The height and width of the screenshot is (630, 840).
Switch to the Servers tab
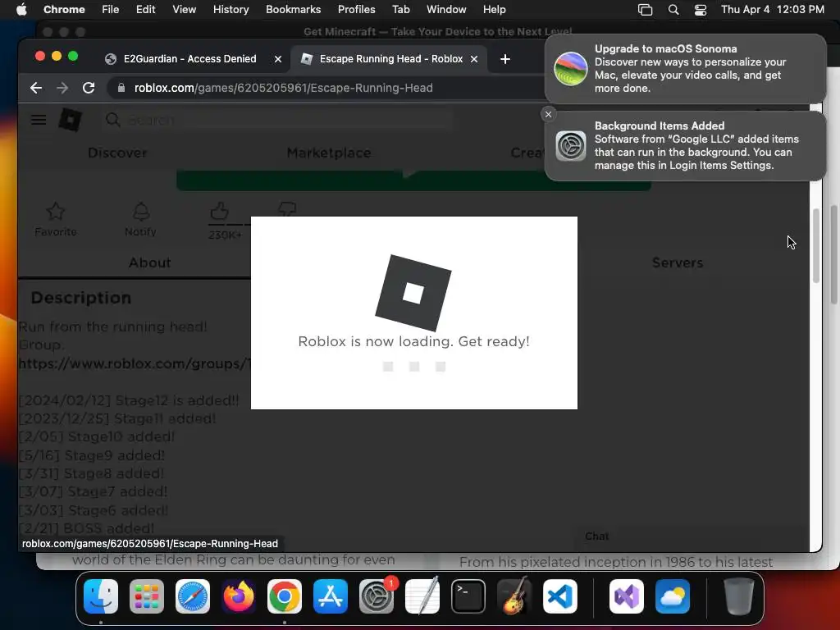[677, 262]
